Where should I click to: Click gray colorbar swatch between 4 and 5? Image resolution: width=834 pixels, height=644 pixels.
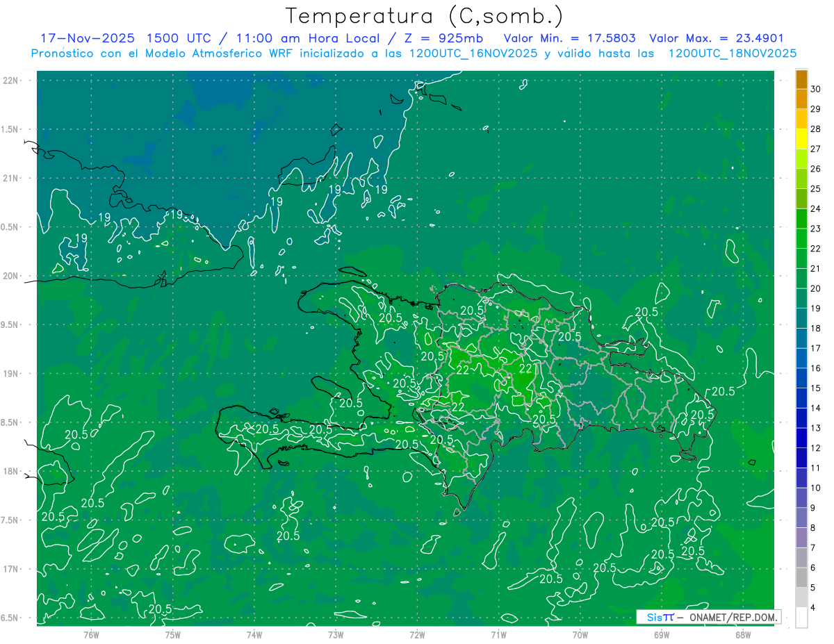click(801, 597)
